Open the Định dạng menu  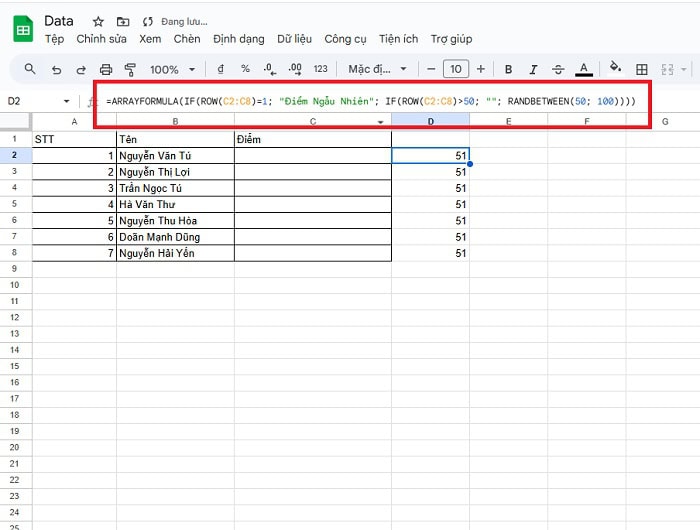[238, 39]
